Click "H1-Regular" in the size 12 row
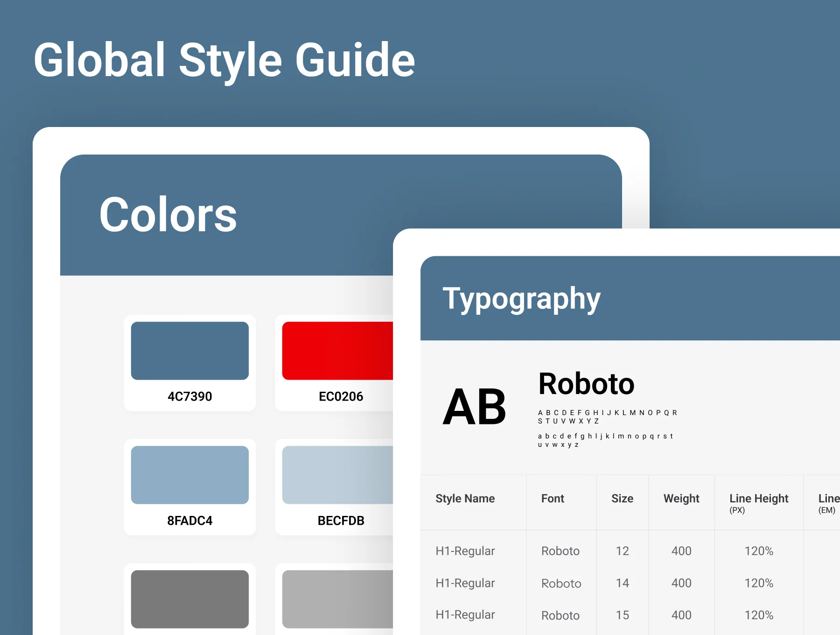This screenshot has width=840, height=635. coord(465,551)
